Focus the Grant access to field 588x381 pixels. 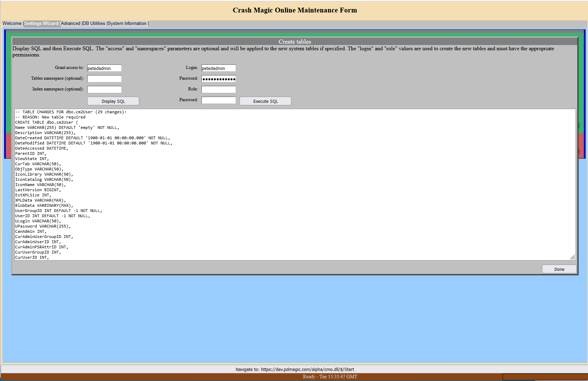coord(105,68)
